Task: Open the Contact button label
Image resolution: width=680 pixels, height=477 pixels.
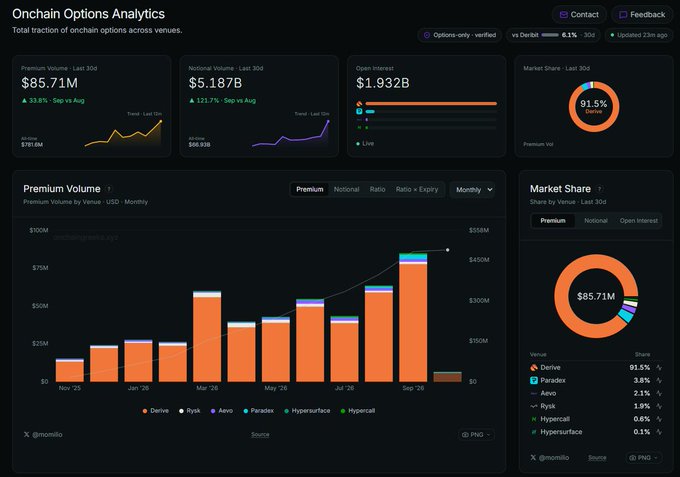Action: pos(585,15)
